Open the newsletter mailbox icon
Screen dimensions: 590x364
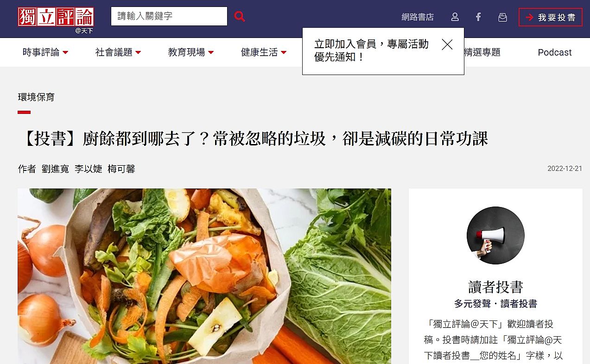click(x=502, y=17)
